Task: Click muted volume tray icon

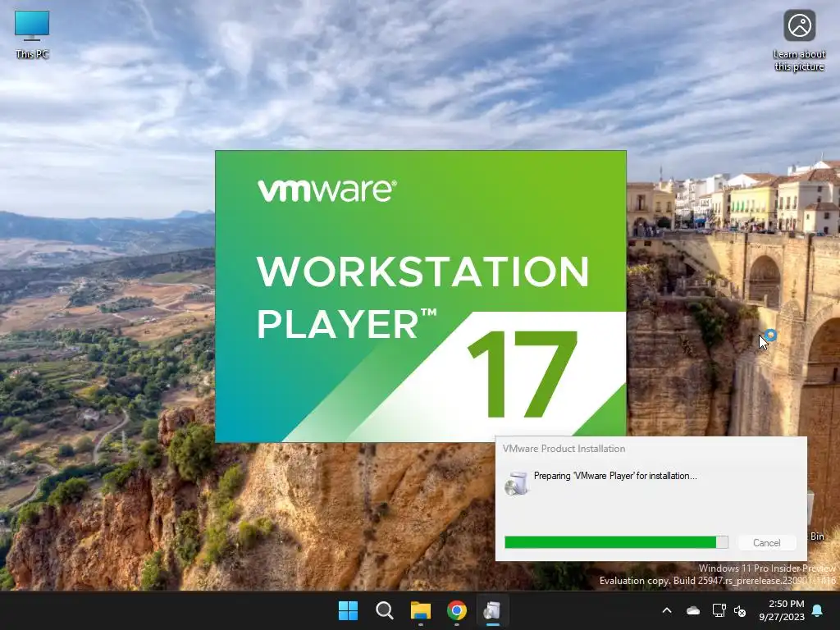Action: (x=740, y=610)
